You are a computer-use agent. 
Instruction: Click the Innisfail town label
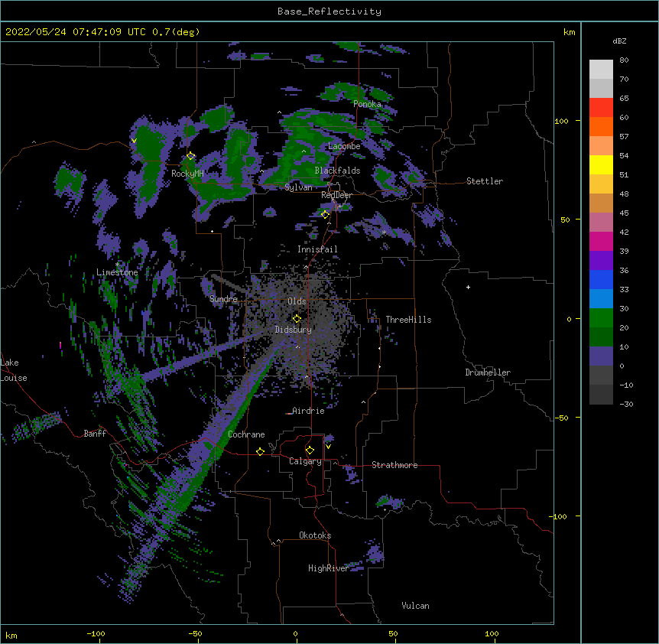317,249
